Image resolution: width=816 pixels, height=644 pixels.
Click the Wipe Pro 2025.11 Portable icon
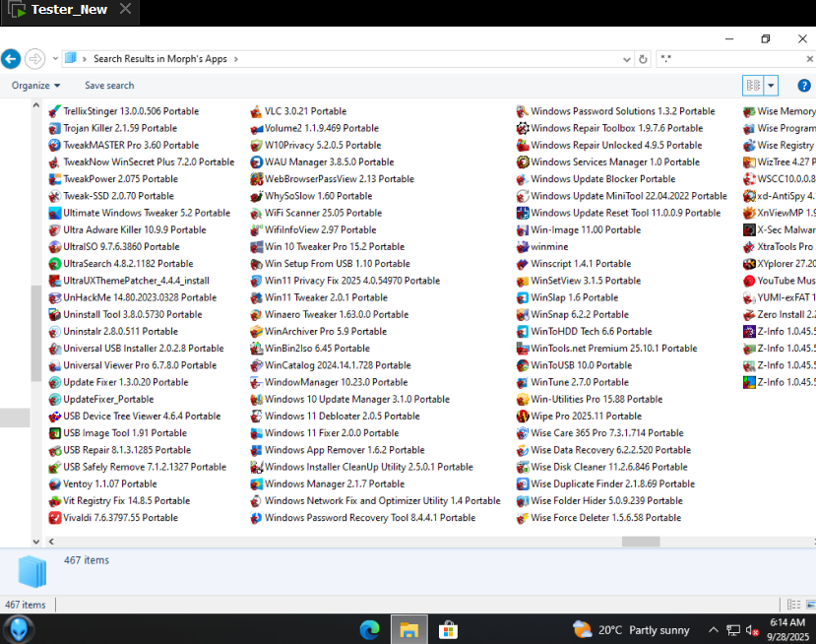pos(522,417)
